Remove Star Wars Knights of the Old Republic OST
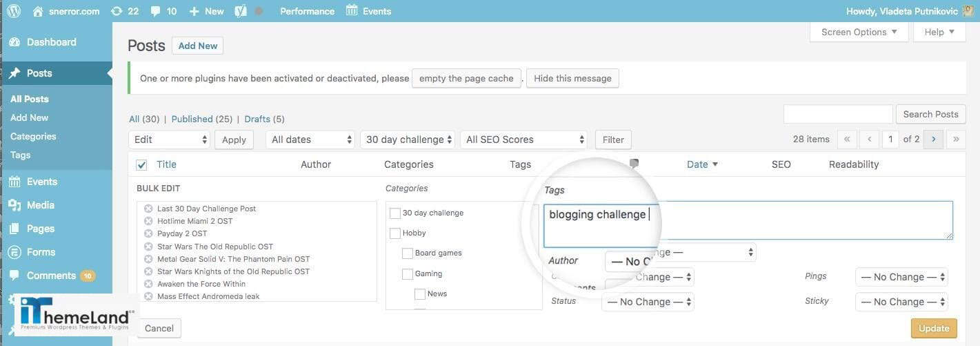Viewport: 980px width, 346px height. (x=148, y=271)
